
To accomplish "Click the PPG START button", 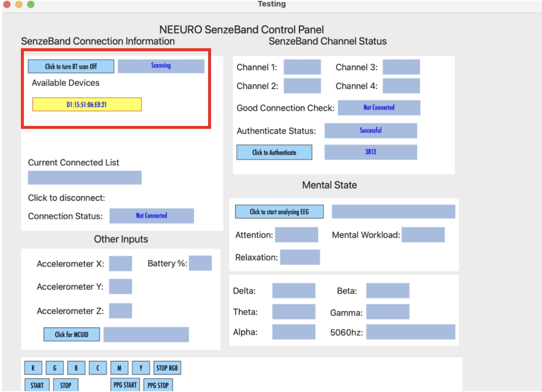I will pyautogui.click(x=125, y=385).
